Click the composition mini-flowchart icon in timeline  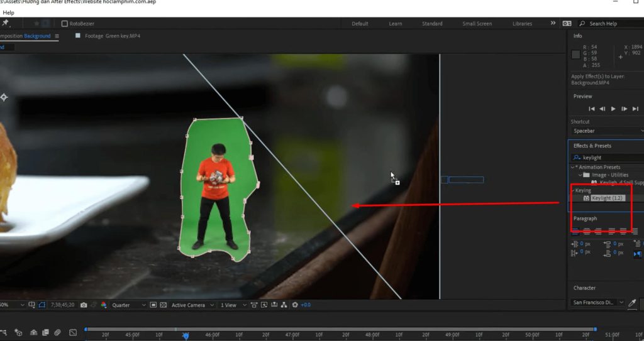[3, 332]
